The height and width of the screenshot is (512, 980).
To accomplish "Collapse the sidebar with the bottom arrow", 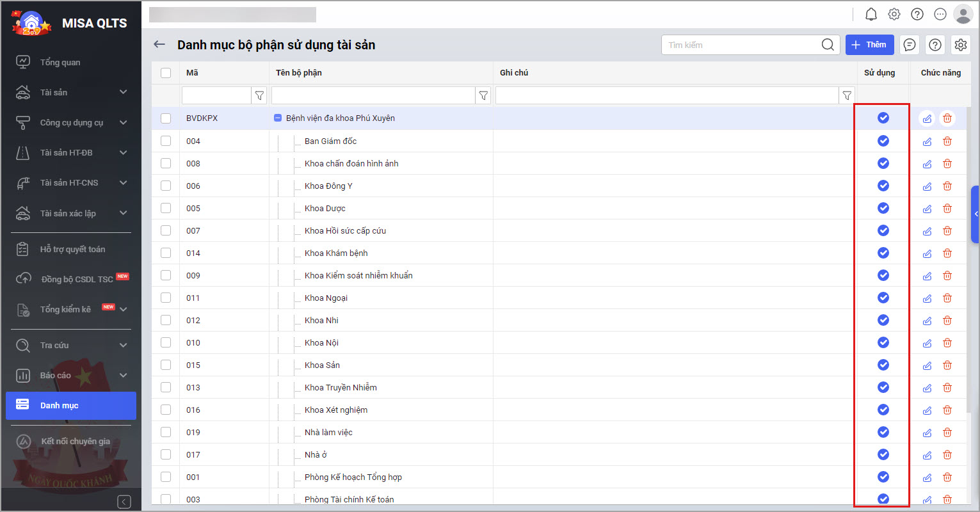I will [124, 502].
